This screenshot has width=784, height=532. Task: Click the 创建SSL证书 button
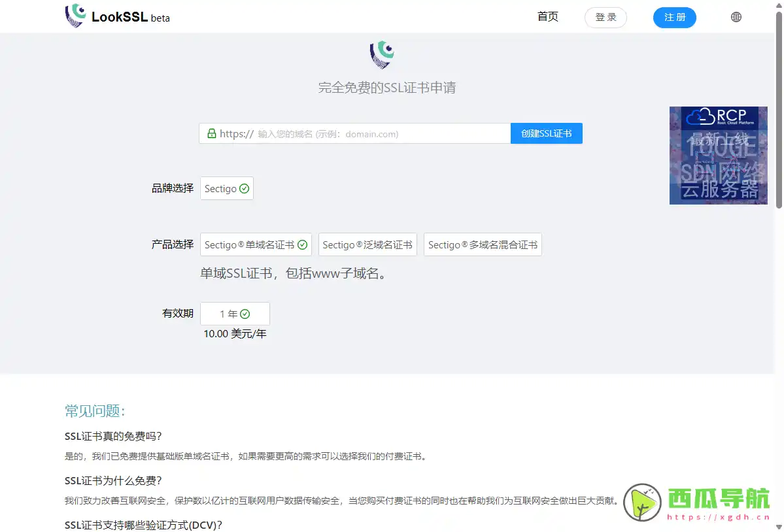tap(546, 133)
